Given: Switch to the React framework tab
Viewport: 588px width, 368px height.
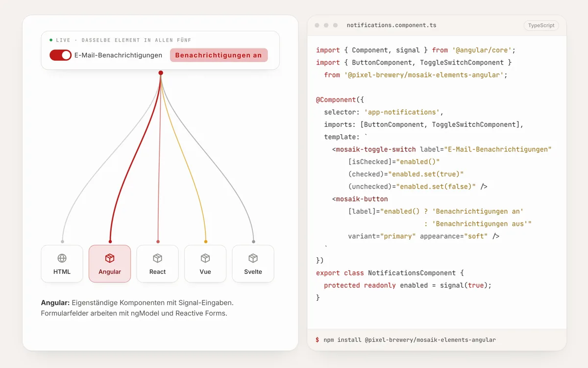Looking at the screenshot, I should coord(157,264).
